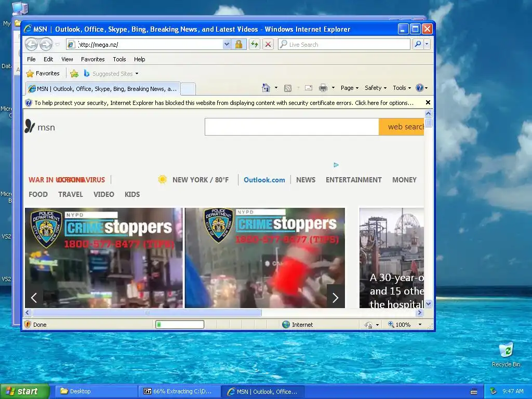Viewport: 532px width, 399px height.
Task: Click the Internet zone globe icon
Action: pyautogui.click(x=286, y=325)
